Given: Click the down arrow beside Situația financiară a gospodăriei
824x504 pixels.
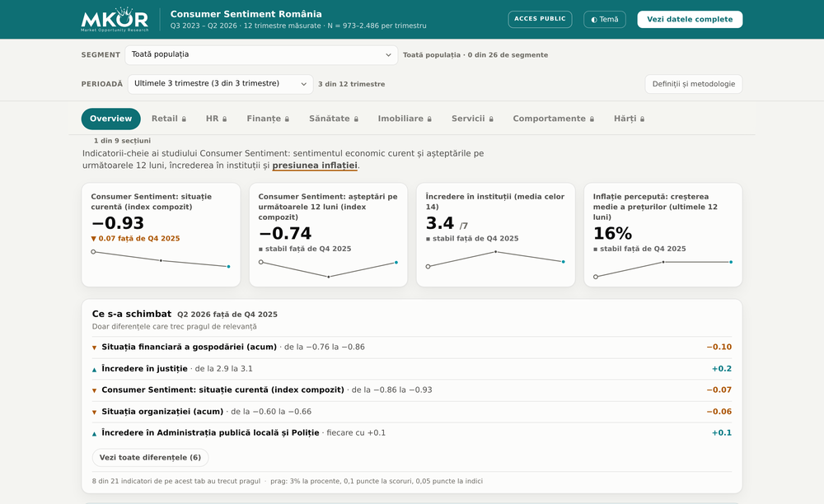Looking at the screenshot, I should point(95,348).
